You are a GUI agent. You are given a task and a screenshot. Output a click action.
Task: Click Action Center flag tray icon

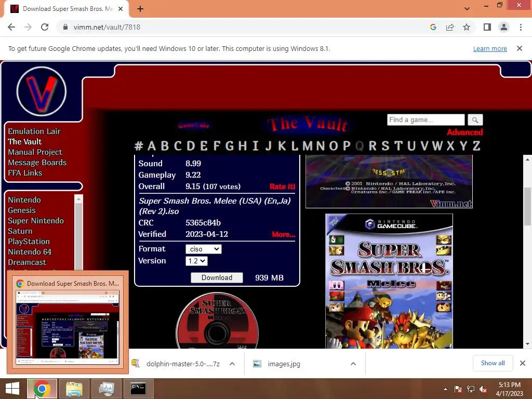tap(458, 389)
